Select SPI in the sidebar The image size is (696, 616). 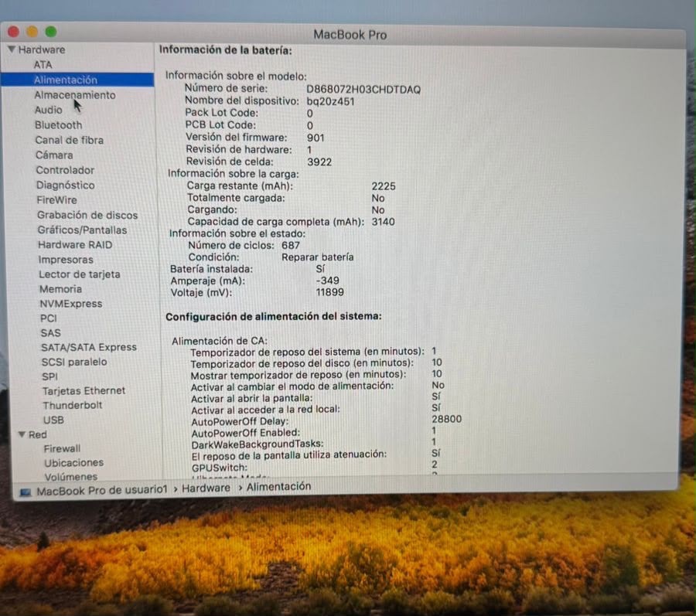pyautogui.click(x=49, y=376)
